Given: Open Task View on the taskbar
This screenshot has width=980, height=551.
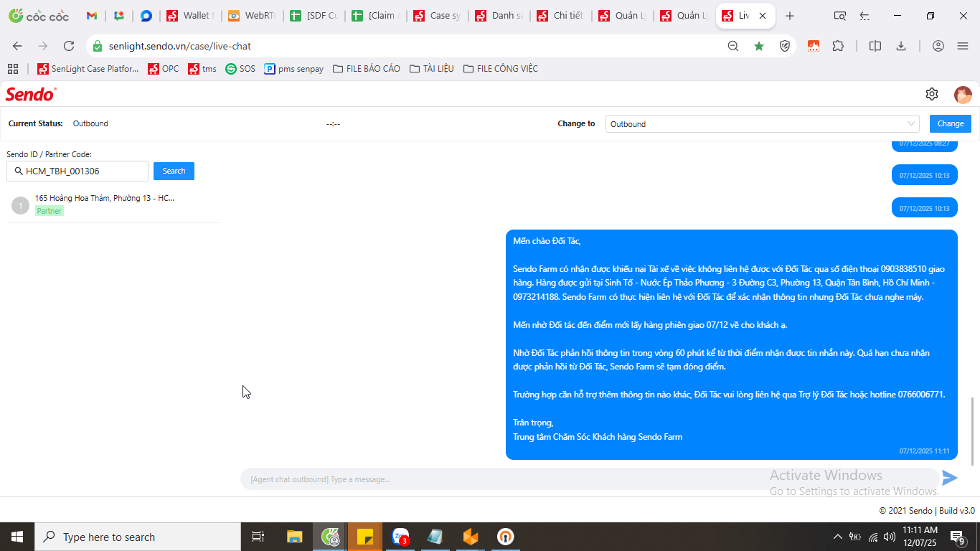Looking at the screenshot, I should tap(258, 537).
